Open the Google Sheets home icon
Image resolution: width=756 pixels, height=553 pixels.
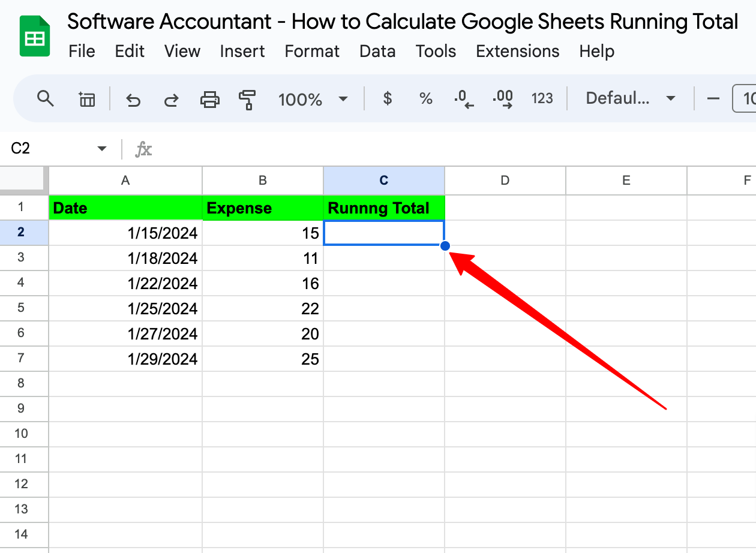(x=35, y=37)
